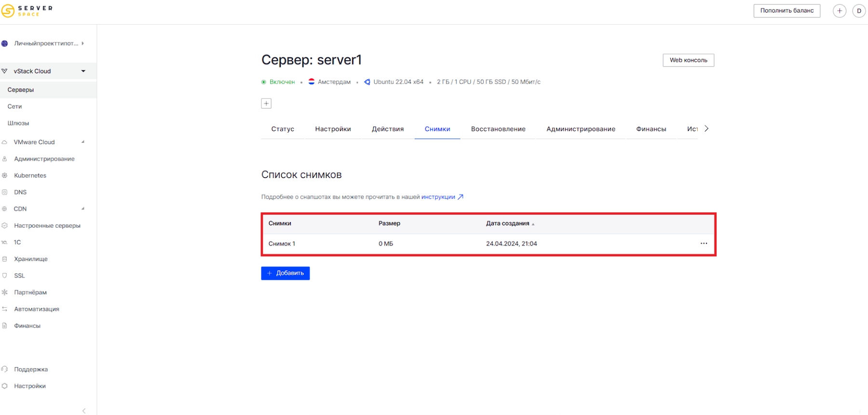The height and width of the screenshot is (415, 868).
Task: Click the Добавить snapshot button
Action: tap(285, 273)
